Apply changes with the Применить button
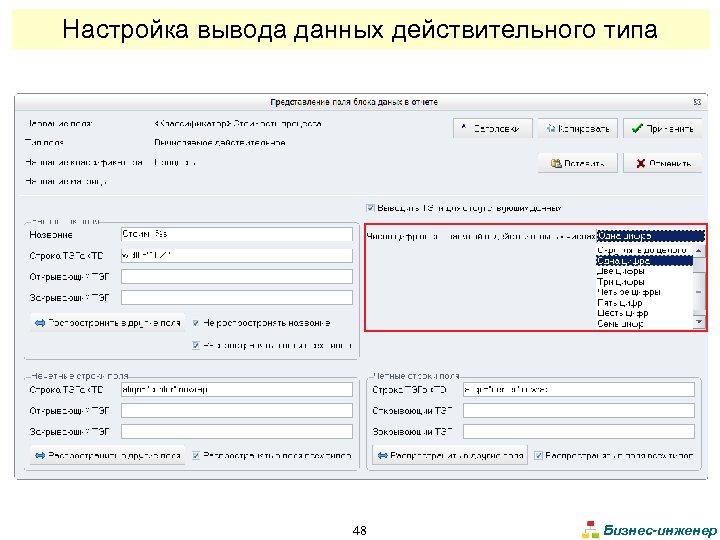This screenshot has width=720, height=540. click(x=663, y=129)
